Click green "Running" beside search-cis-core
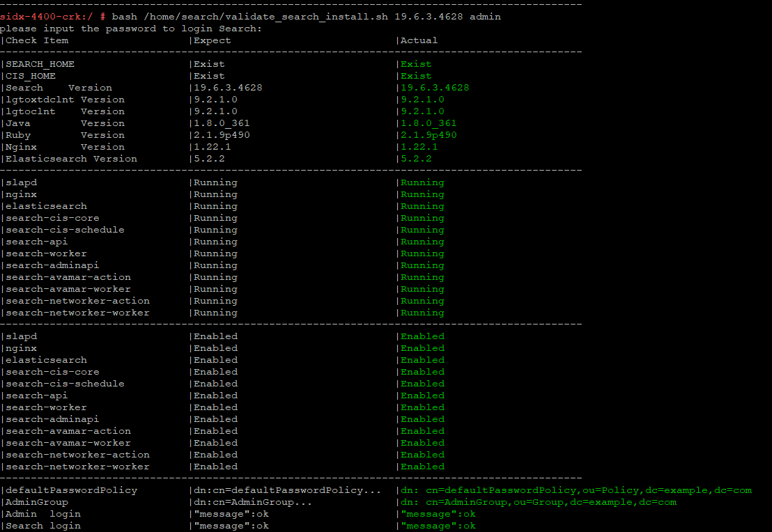 [422, 217]
